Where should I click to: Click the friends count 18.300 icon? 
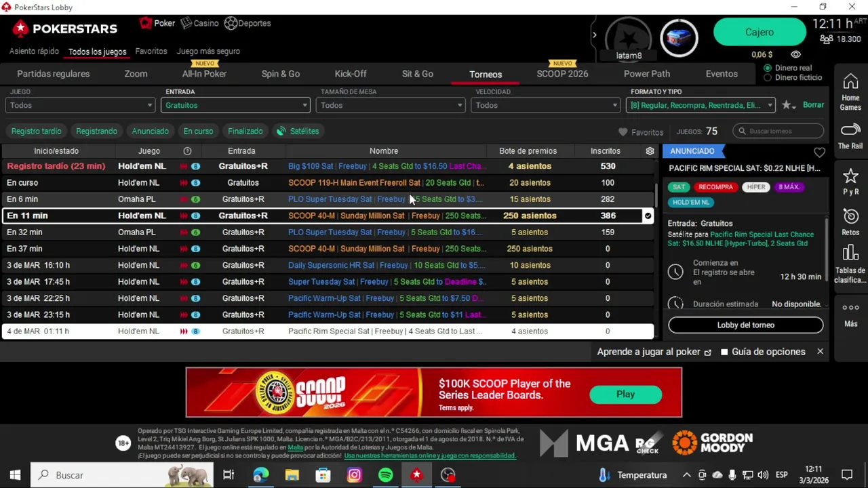point(827,39)
